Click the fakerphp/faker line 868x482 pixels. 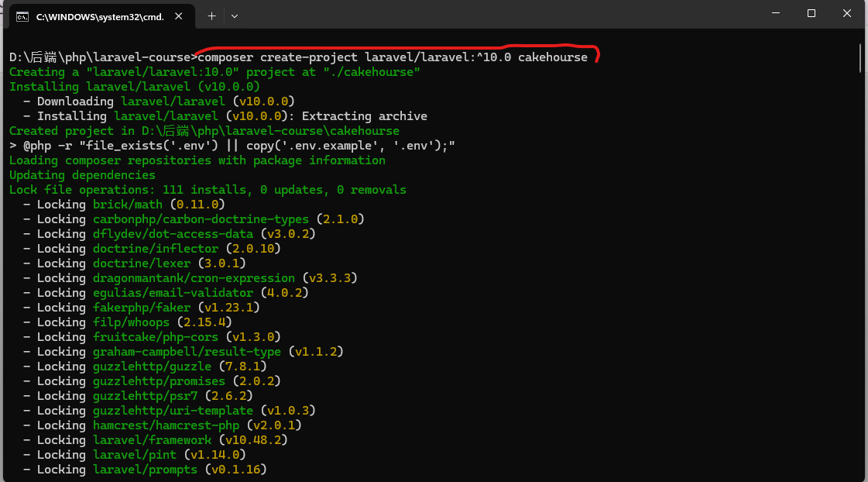[x=141, y=308]
